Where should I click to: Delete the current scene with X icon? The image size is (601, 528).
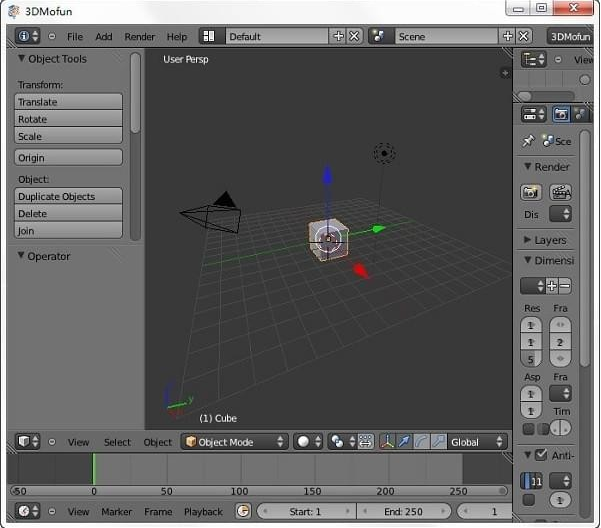click(x=524, y=36)
